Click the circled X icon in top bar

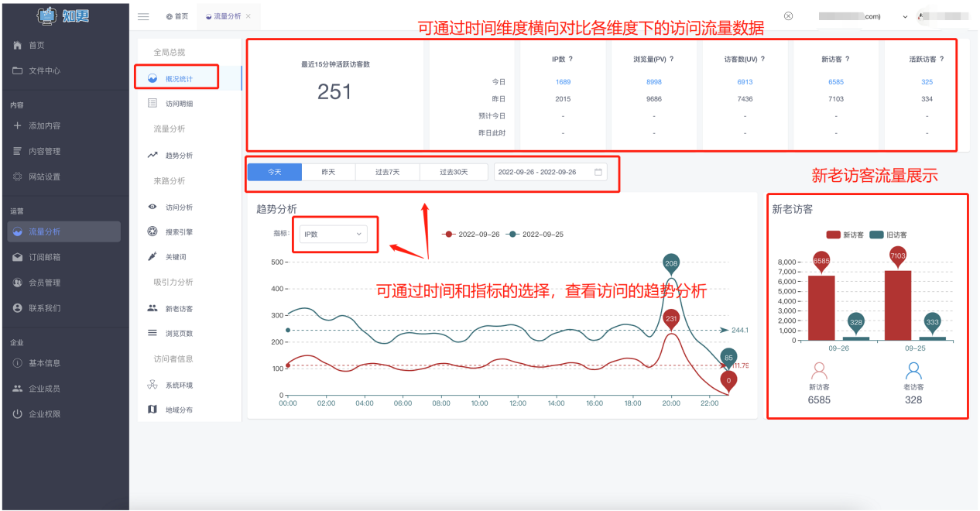click(x=788, y=15)
